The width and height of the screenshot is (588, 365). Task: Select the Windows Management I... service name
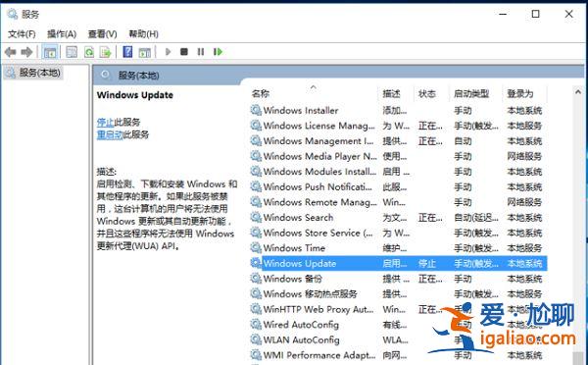[318, 141]
